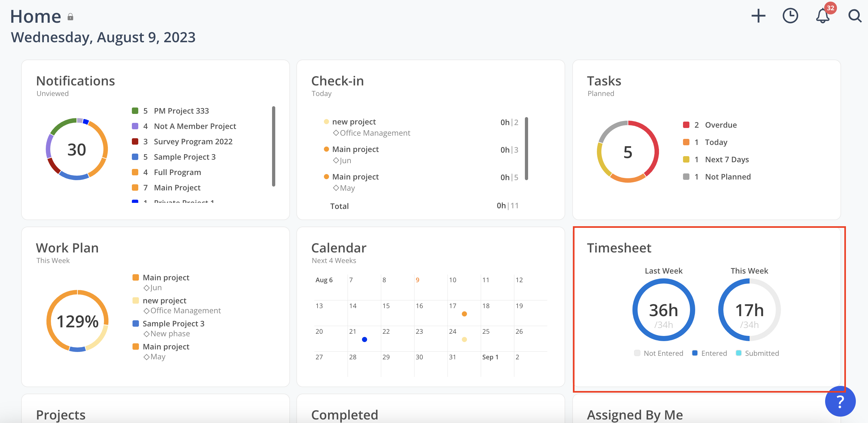This screenshot has height=423, width=868.
Task: Open Sample Project 3 in Work Plan
Action: (173, 323)
